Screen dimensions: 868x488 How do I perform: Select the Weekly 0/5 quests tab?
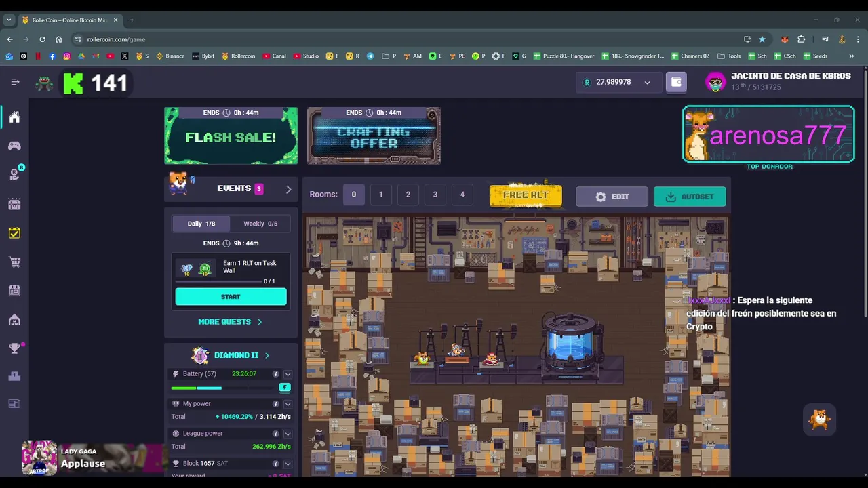(260, 224)
